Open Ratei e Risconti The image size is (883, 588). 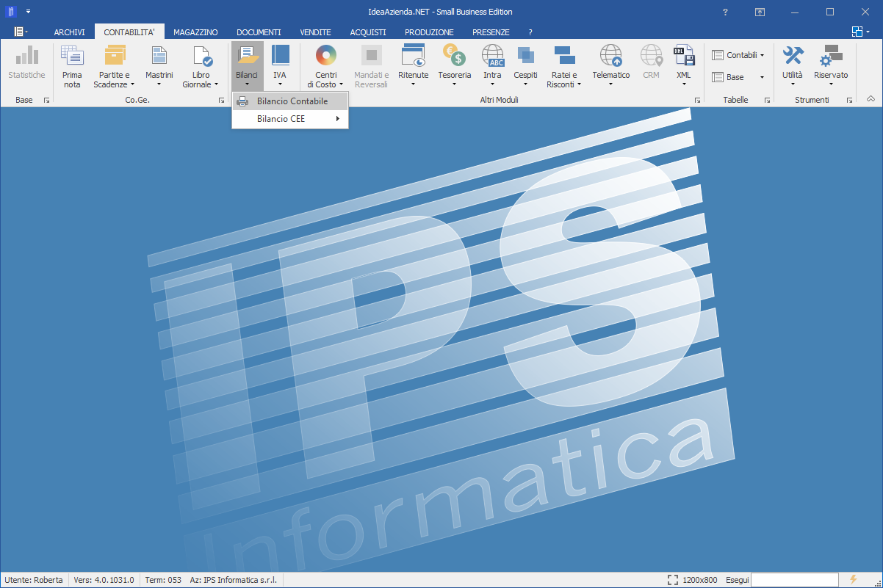564,66
